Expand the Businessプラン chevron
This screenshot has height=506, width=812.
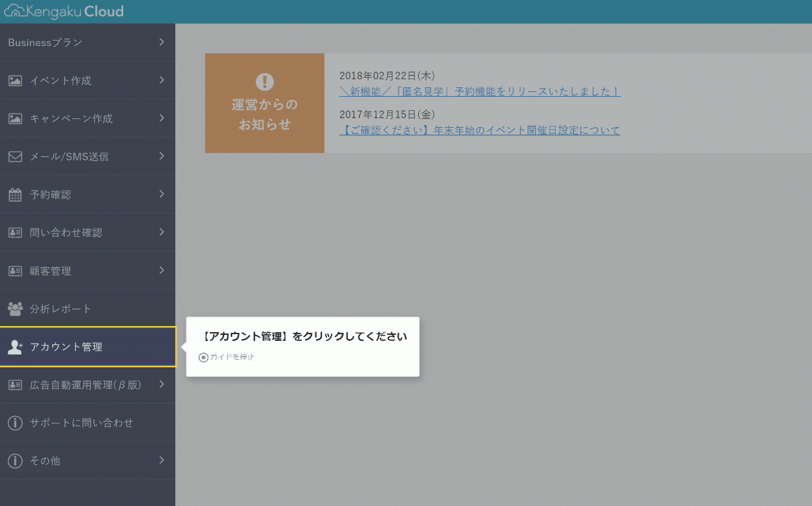[x=161, y=43]
